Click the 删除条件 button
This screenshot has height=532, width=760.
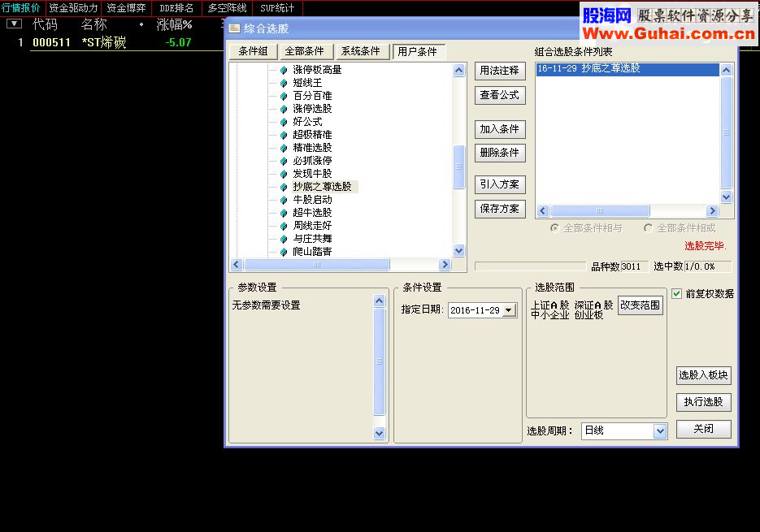(x=500, y=154)
